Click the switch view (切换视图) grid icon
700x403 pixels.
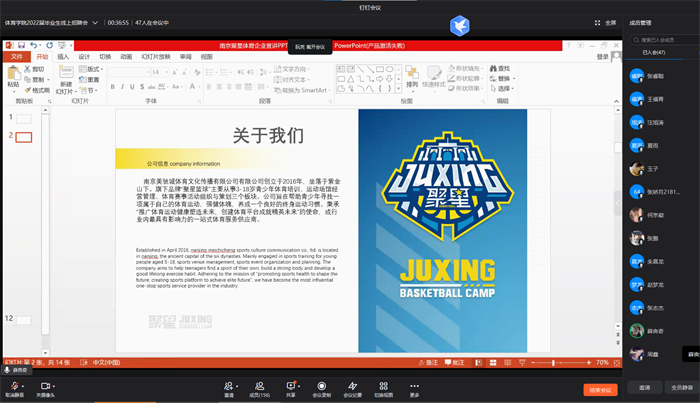point(383,386)
